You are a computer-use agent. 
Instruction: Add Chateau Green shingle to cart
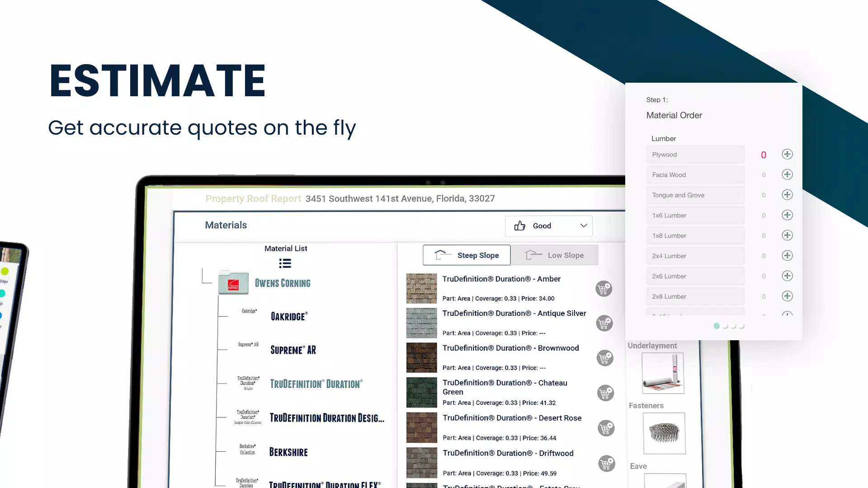pos(605,393)
